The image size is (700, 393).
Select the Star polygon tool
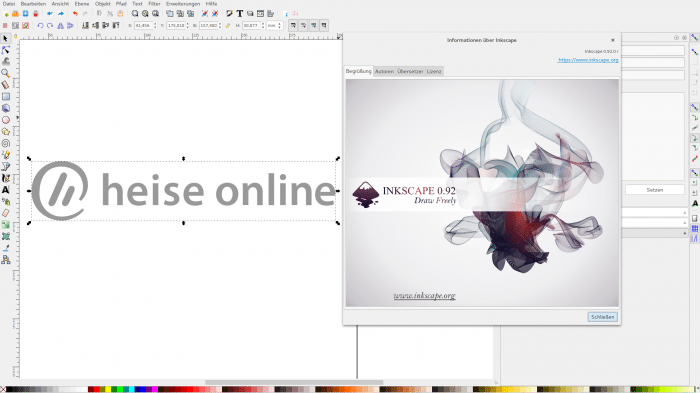[x=6, y=131]
